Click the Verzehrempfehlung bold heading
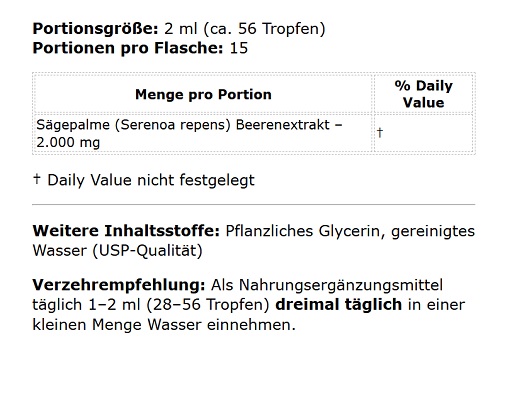512x394 pixels. [119, 285]
